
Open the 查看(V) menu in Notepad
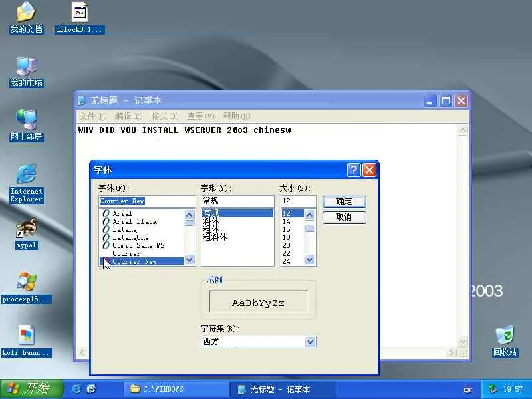(x=201, y=116)
